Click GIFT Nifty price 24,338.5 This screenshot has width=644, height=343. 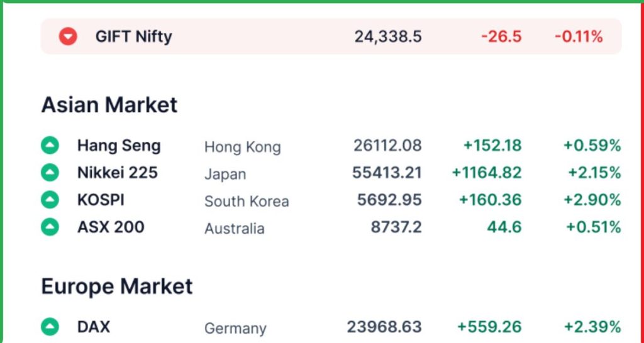coord(388,37)
